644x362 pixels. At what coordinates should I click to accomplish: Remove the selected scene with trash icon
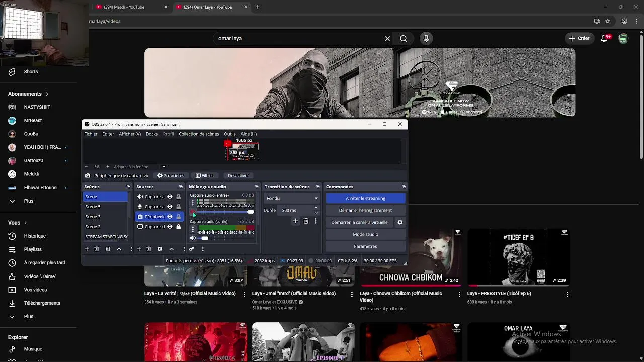point(97,249)
